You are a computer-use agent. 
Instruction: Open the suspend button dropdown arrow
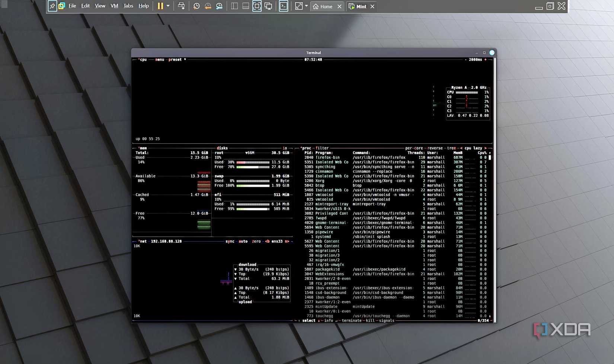click(x=167, y=6)
